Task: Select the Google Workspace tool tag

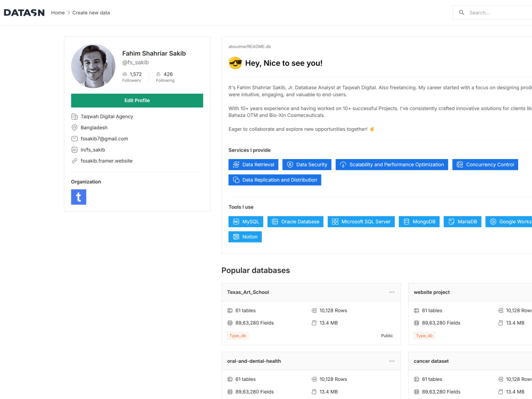Action: [x=509, y=221]
